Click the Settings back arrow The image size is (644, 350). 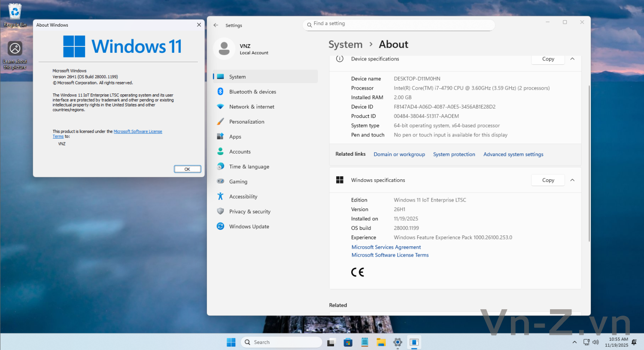click(x=216, y=25)
